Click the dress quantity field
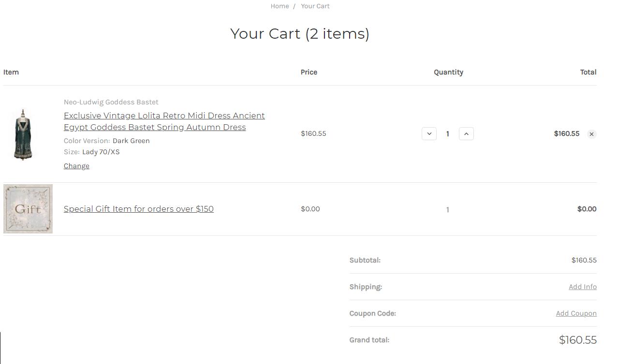 (448, 134)
